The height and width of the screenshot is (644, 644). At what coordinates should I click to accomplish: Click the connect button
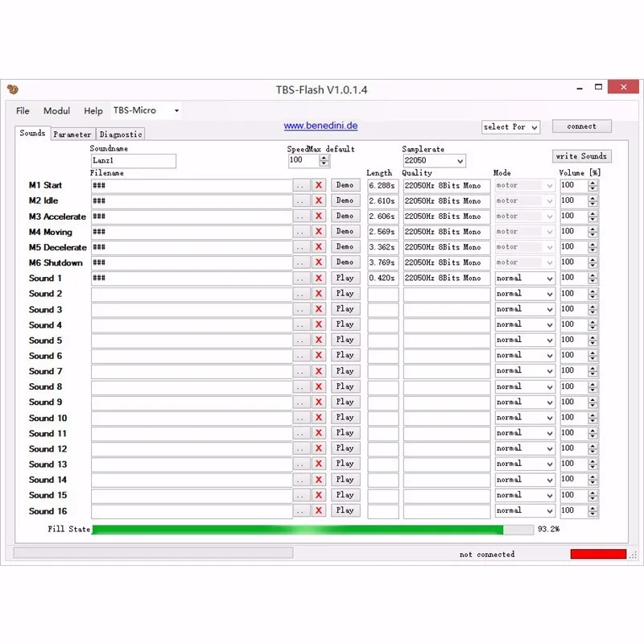(x=581, y=126)
